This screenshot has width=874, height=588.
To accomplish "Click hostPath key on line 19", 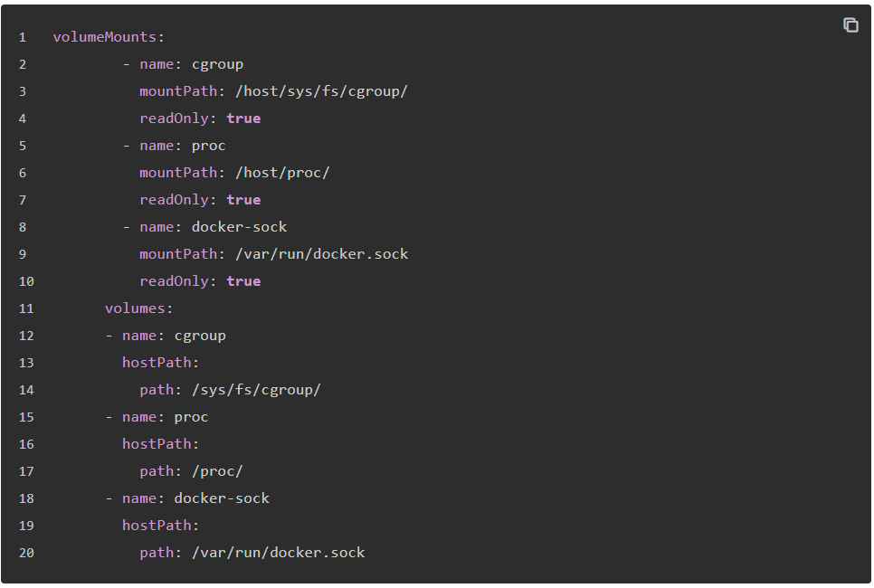I will [157, 526].
